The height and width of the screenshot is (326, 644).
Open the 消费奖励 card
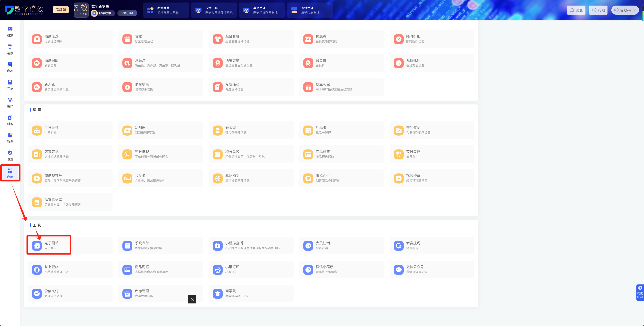(251, 63)
